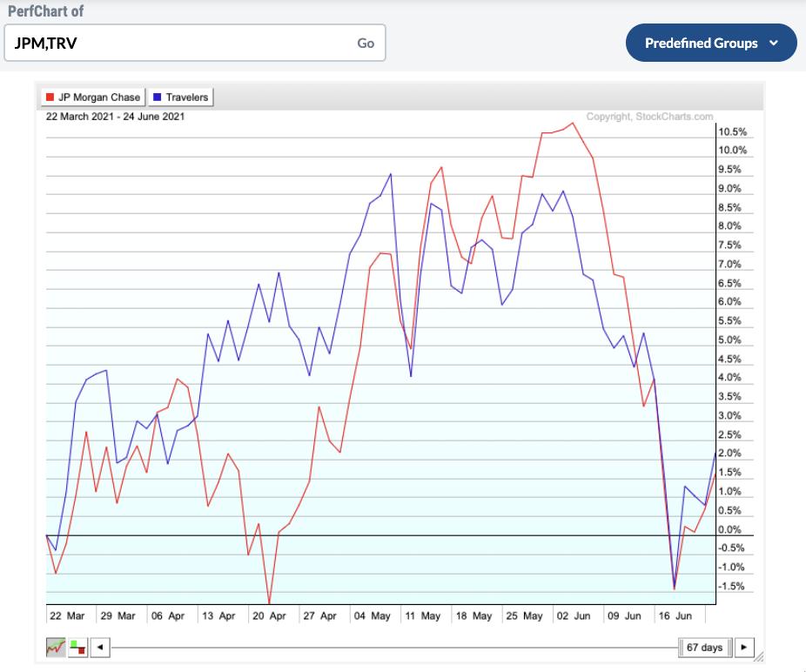Click the 04 May date axis label

coord(372,615)
